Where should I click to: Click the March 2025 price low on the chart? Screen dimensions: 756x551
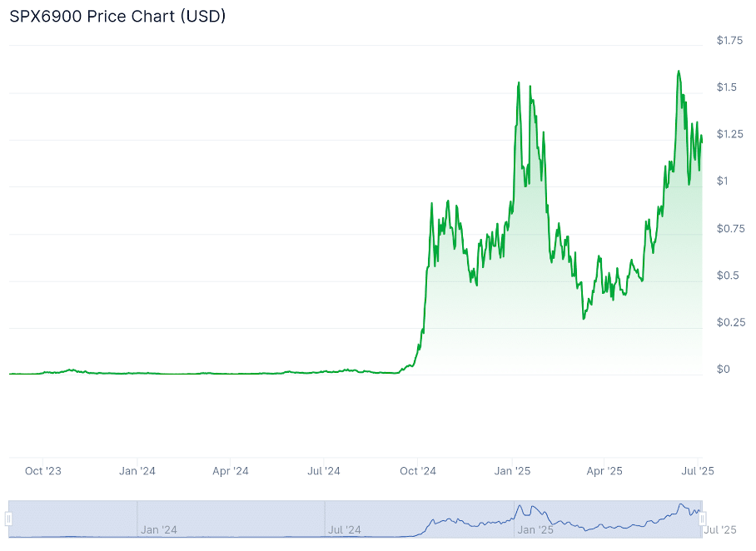pyautogui.click(x=584, y=318)
